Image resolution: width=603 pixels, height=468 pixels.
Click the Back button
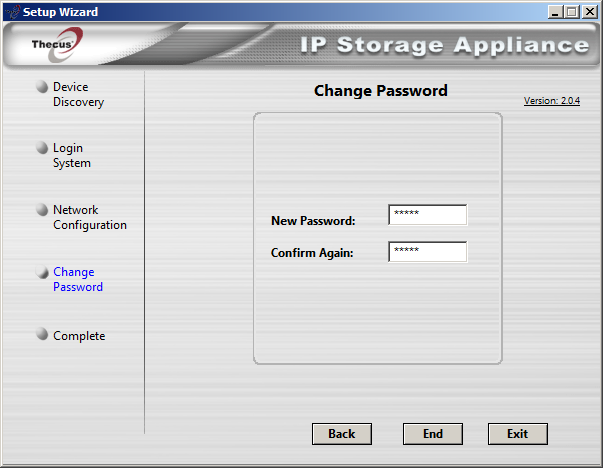[x=342, y=434]
